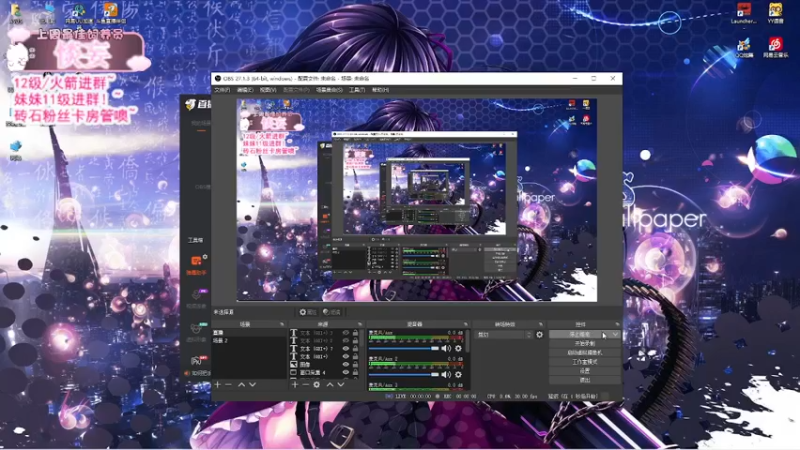Screen dimensions: 800x450
Task: Click the 滤镜 button above Sources
Action: tap(332, 312)
